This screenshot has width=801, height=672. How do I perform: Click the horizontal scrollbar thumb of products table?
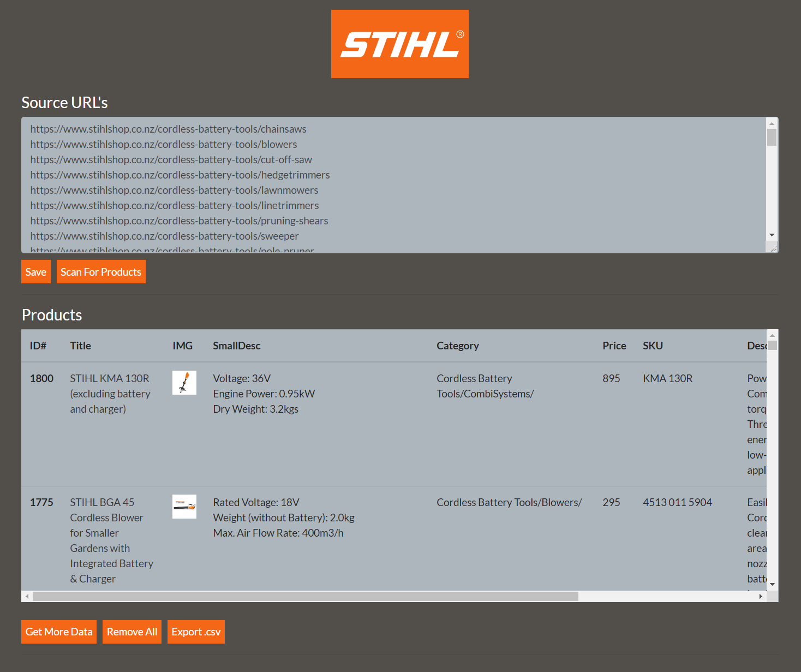pos(306,597)
